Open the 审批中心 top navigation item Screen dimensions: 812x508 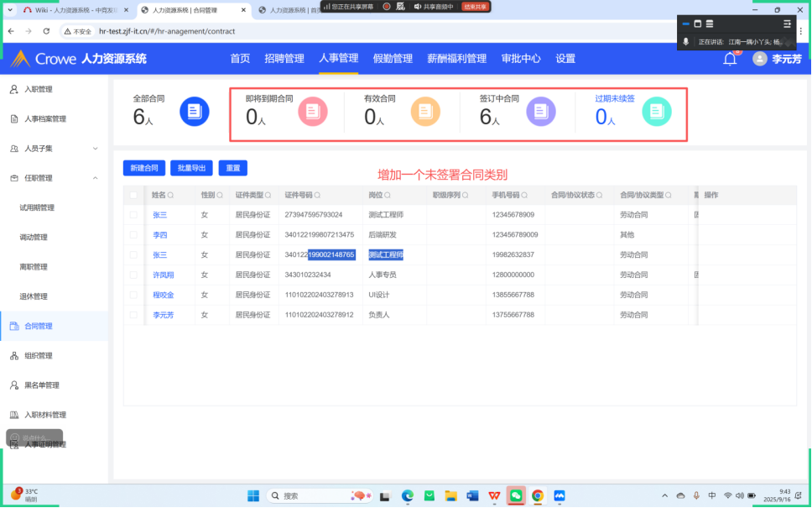(520, 59)
